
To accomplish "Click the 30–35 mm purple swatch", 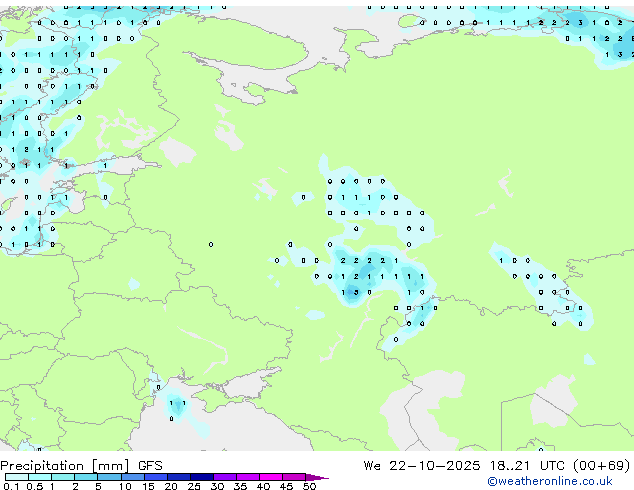I will point(224,477).
